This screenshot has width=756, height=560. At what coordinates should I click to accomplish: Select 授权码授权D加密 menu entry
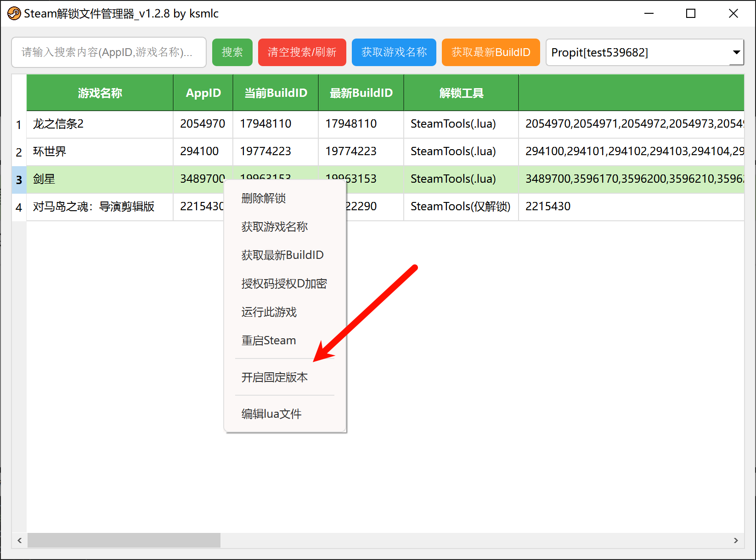[284, 284]
